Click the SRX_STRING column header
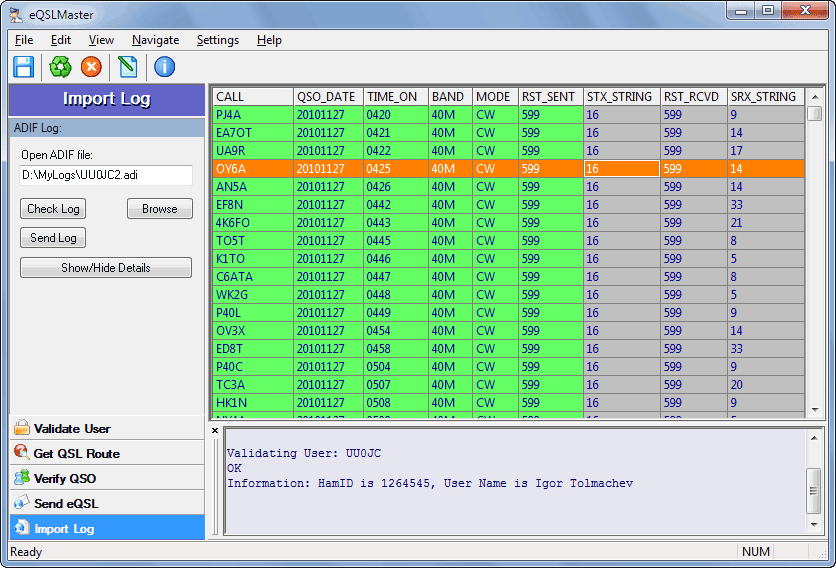836x568 pixels. tap(766, 97)
